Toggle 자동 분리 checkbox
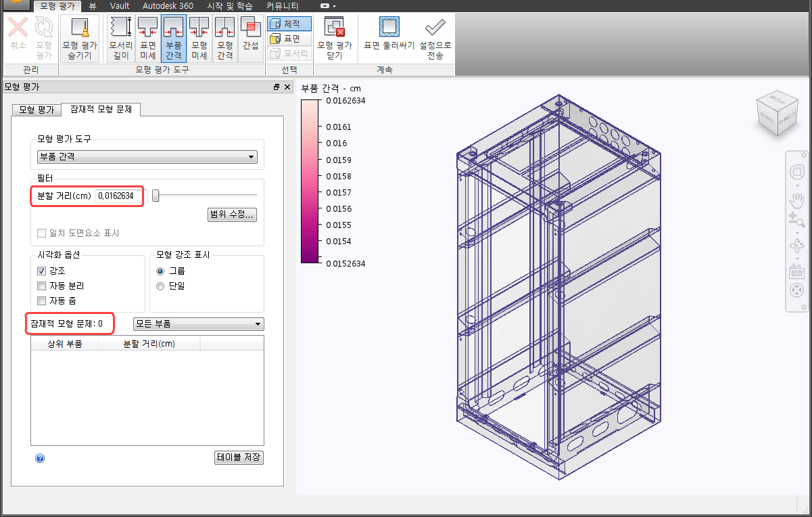Viewport: 812px width, 517px height. [42, 286]
